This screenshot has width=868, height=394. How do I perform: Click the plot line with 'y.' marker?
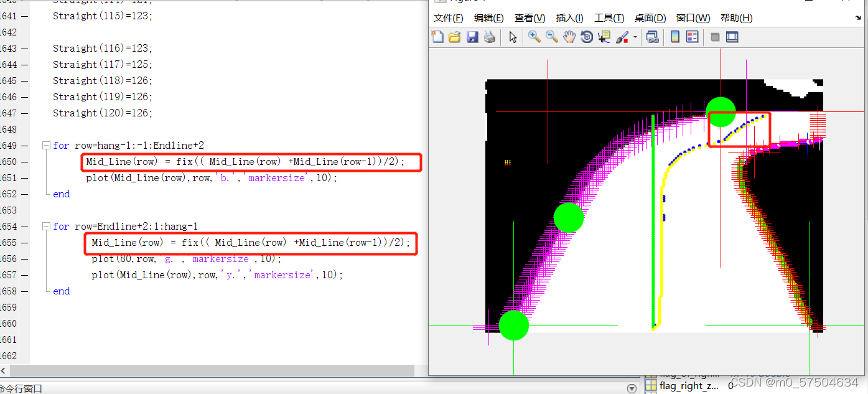[x=217, y=274]
